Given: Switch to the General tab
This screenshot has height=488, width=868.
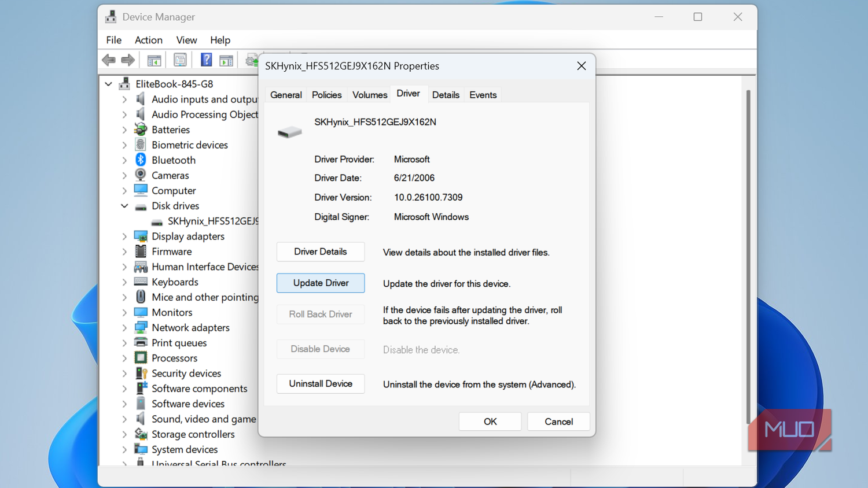Looking at the screenshot, I should pyautogui.click(x=286, y=95).
